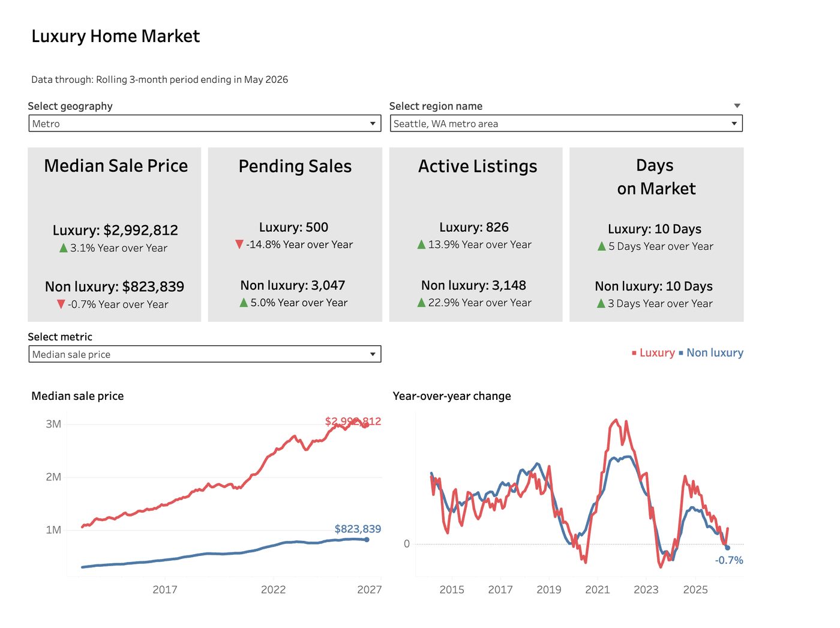Viewport: 840px width, 628px height.
Task: Open the Select metric dropdown
Action: (205, 354)
